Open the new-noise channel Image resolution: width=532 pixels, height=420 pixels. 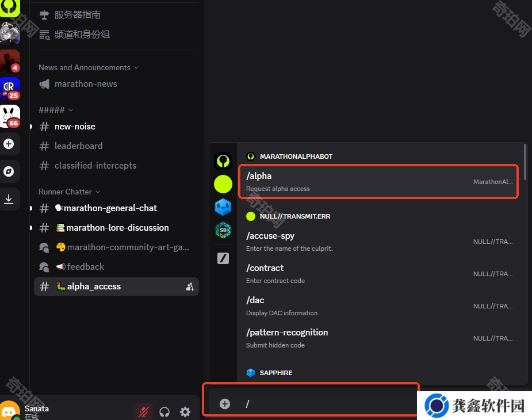tap(116, 127)
